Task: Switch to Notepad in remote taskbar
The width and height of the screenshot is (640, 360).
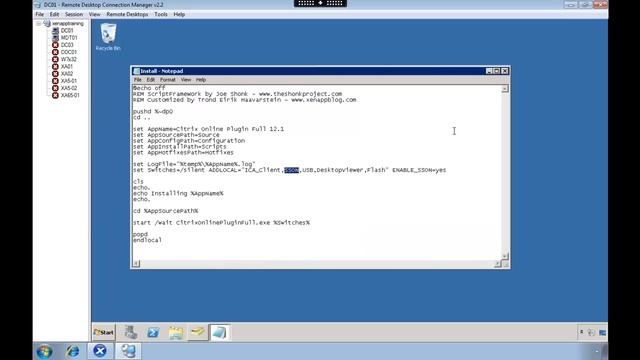Action: [219, 332]
